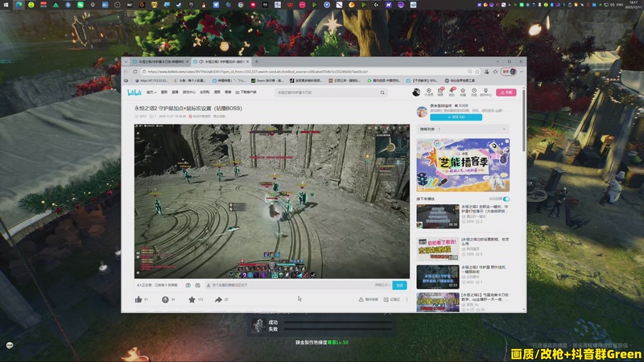
Task: Open the 腾讯视频 bookmark
Action: 383,80
